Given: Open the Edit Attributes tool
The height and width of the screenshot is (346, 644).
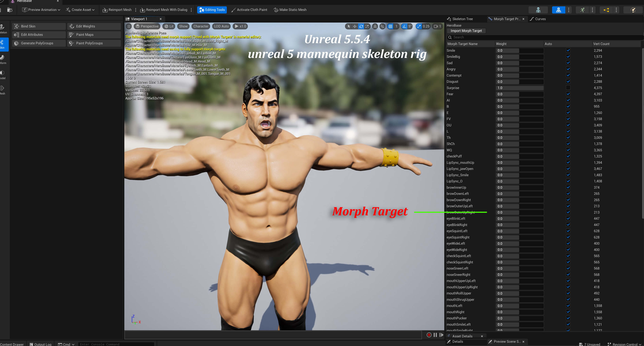Looking at the screenshot, I should coord(39,35).
